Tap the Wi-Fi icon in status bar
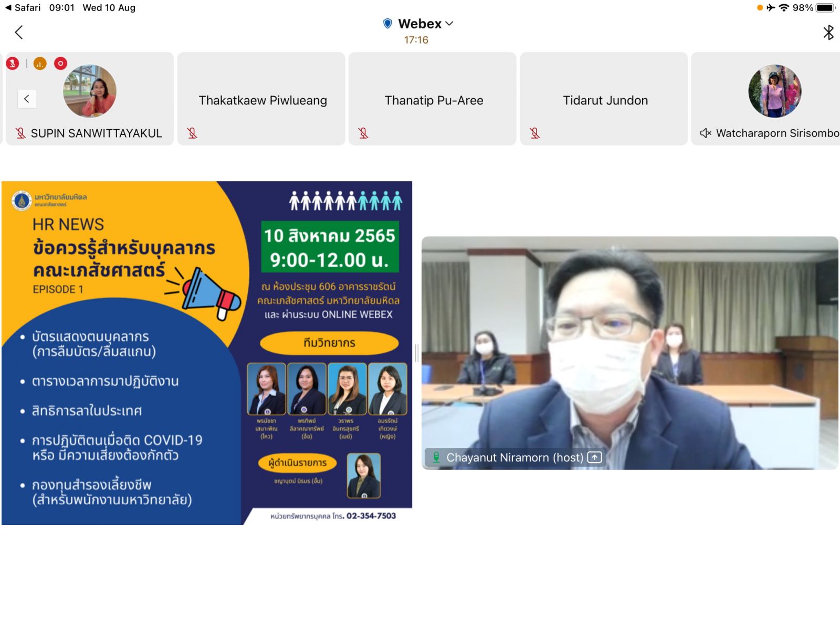840x630 pixels. coord(784,7)
